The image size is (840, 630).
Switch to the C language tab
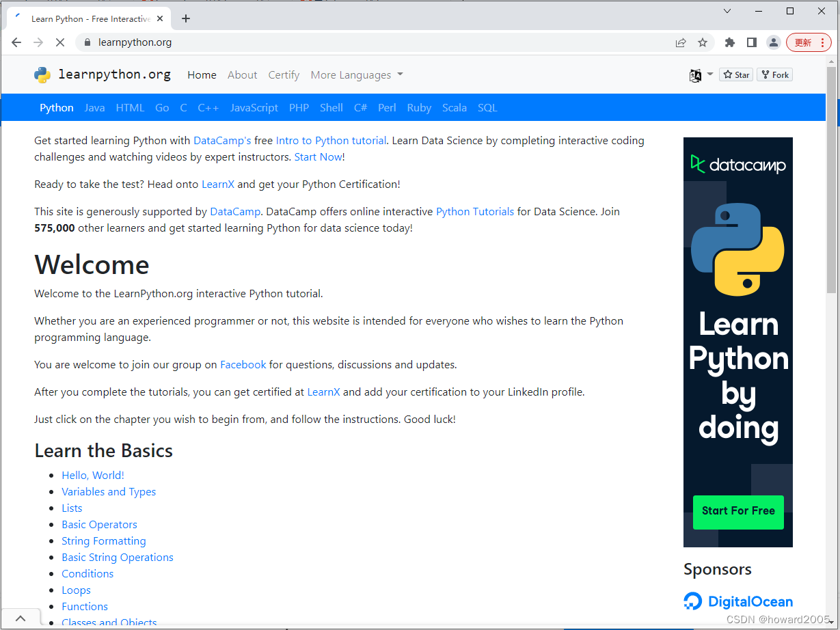click(x=183, y=108)
